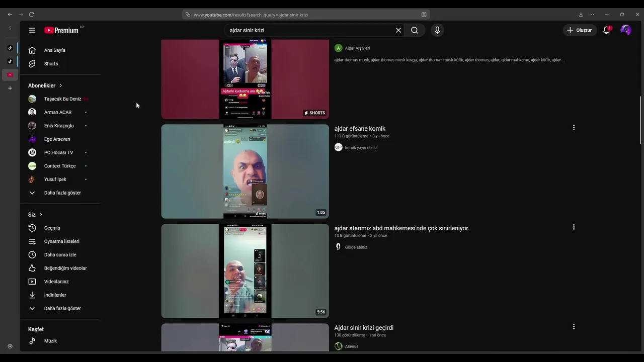Open the reader/page icon in address bar

[x=424, y=15]
